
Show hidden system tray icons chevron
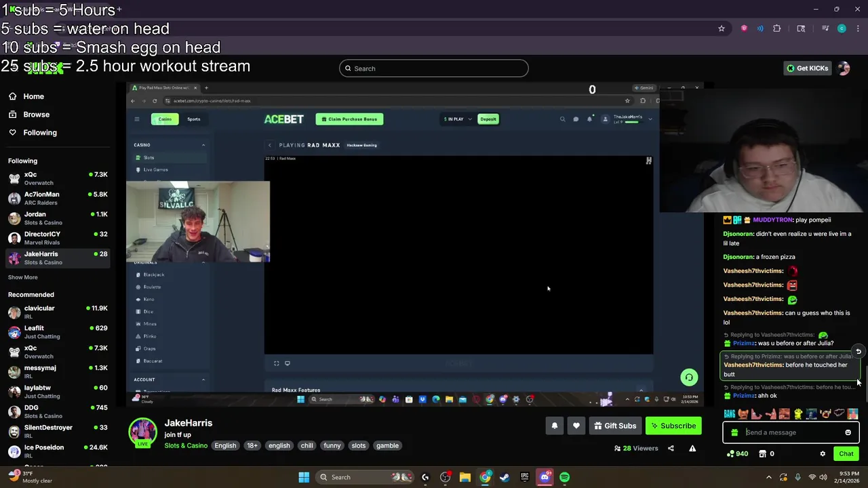[x=769, y=477]
